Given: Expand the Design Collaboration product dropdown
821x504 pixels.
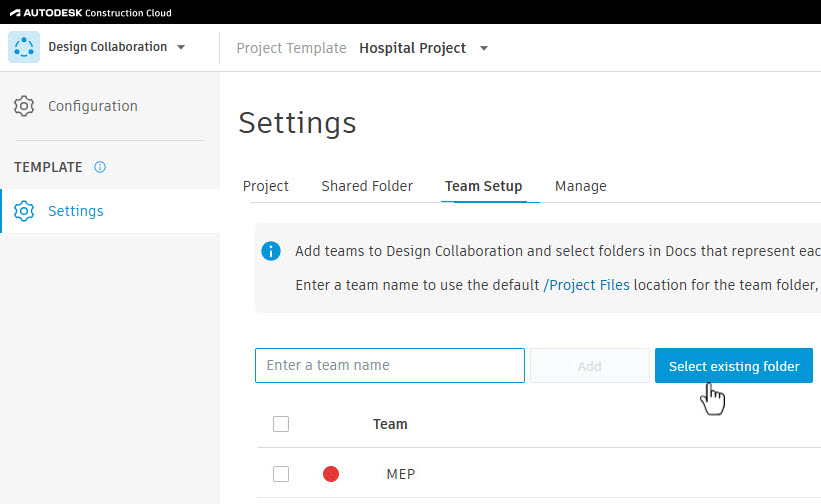Looking at the screenshot, I should [x=181, y=47].
